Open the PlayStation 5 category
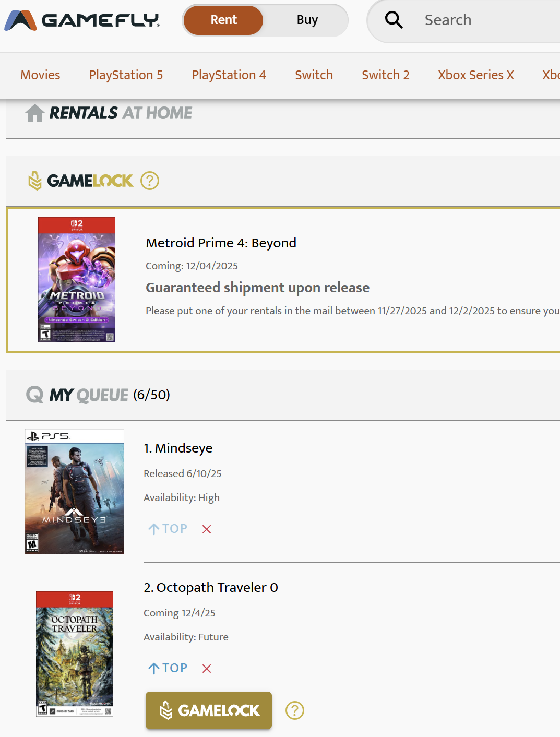Screen dimensions: 560x737 126,75
